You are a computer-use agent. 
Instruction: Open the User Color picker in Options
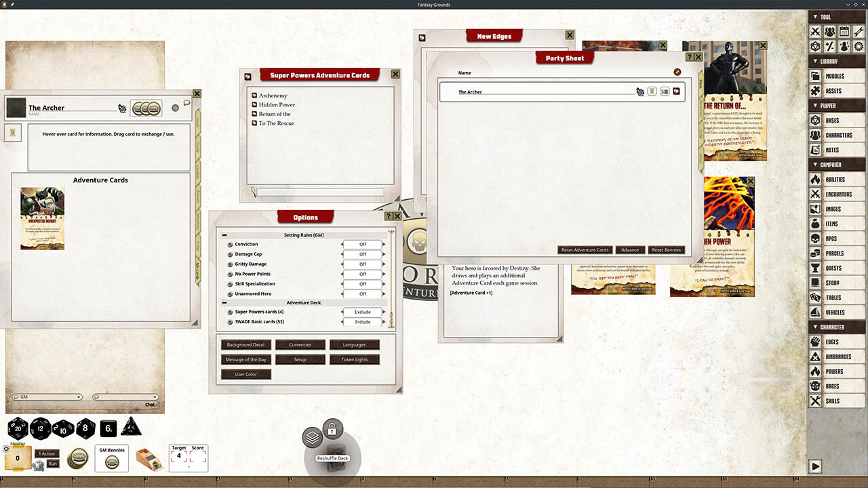click(245, 373)
